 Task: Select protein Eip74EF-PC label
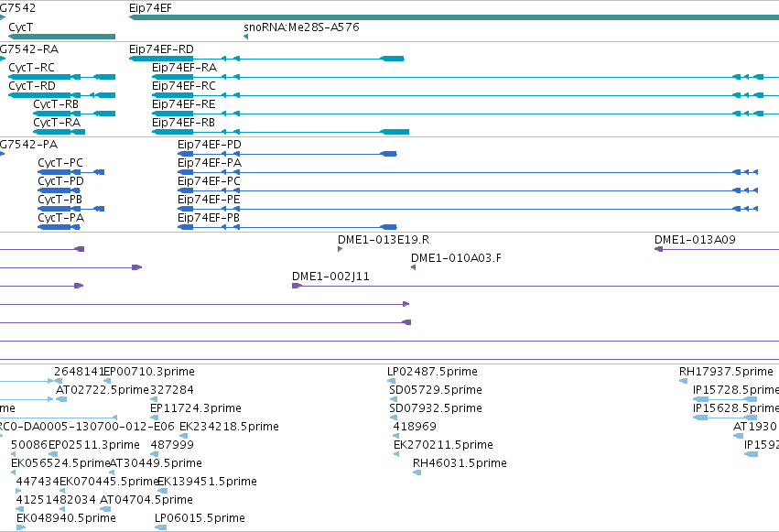209,181
